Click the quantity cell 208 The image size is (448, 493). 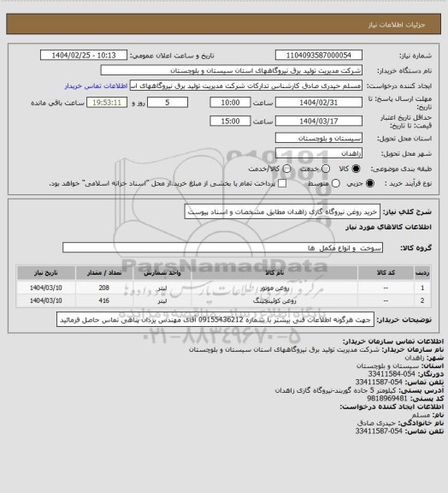[104, 288]
